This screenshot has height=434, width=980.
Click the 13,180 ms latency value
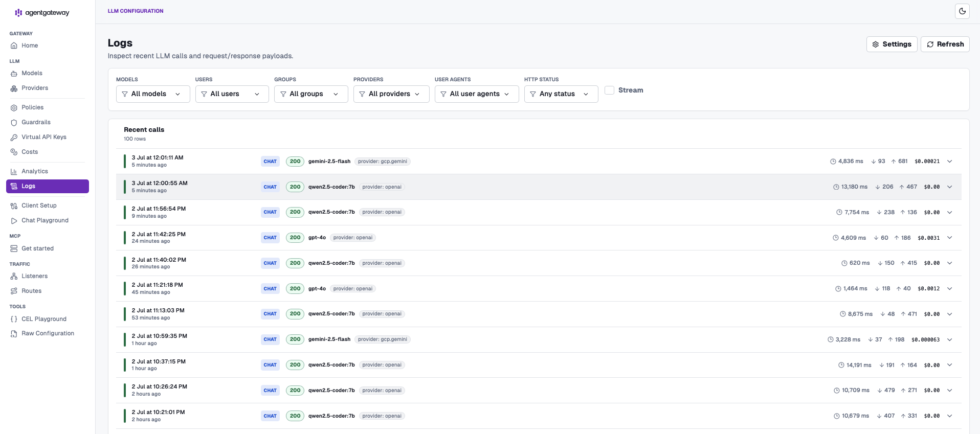[854, 187]
